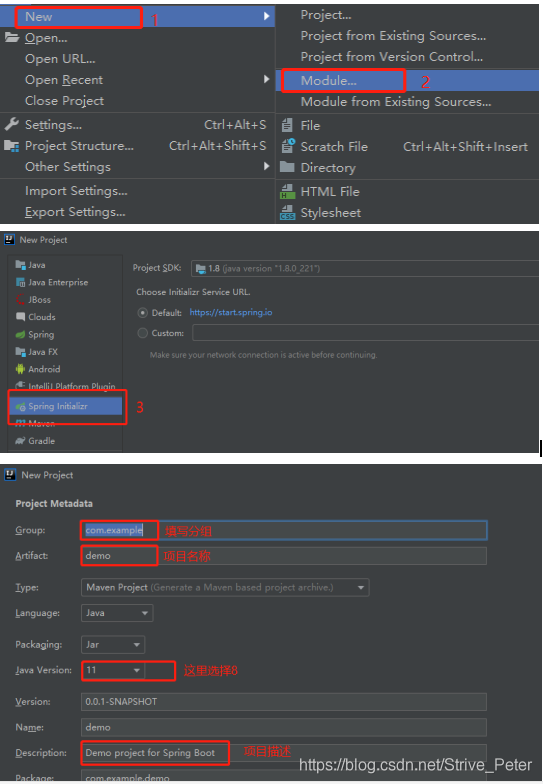543x784 pixels.
Task: Click the Stylesheet CSS icon
Action: [288, 213]
